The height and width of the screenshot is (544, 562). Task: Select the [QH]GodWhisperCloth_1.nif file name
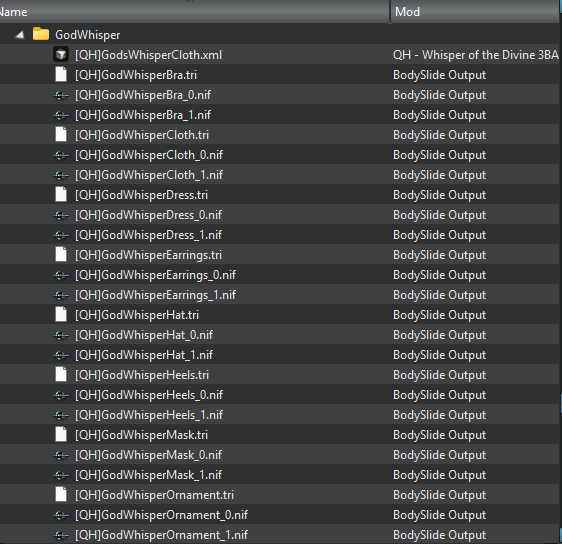coord(149,175)
